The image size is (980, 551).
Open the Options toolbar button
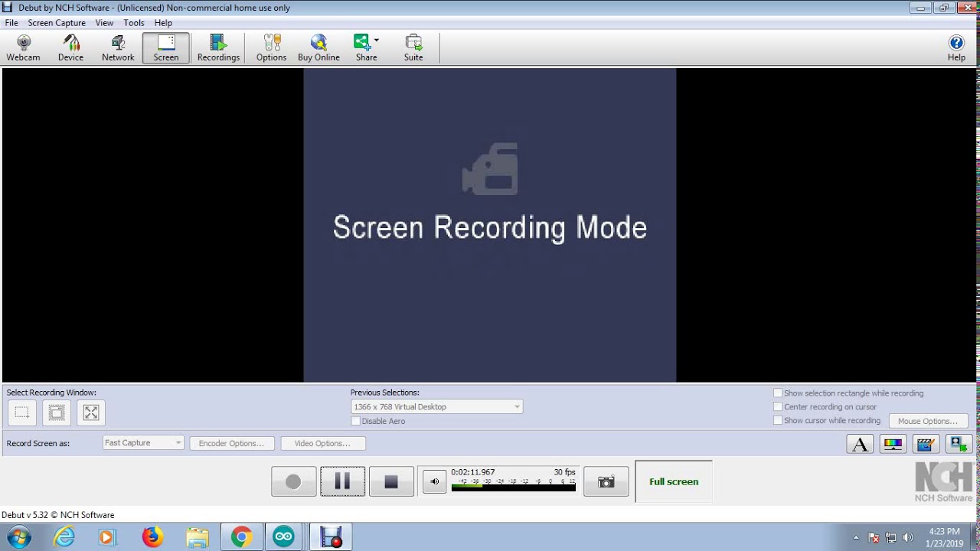click(271, 47)
